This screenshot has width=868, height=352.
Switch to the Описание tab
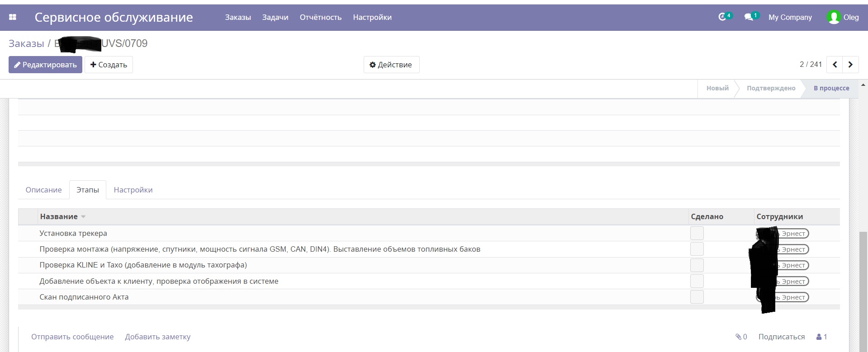(43, 190)
